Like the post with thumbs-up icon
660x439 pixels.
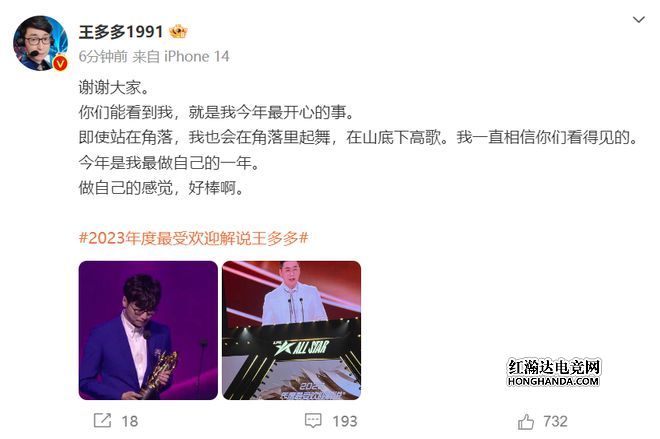tap(526, 421)
